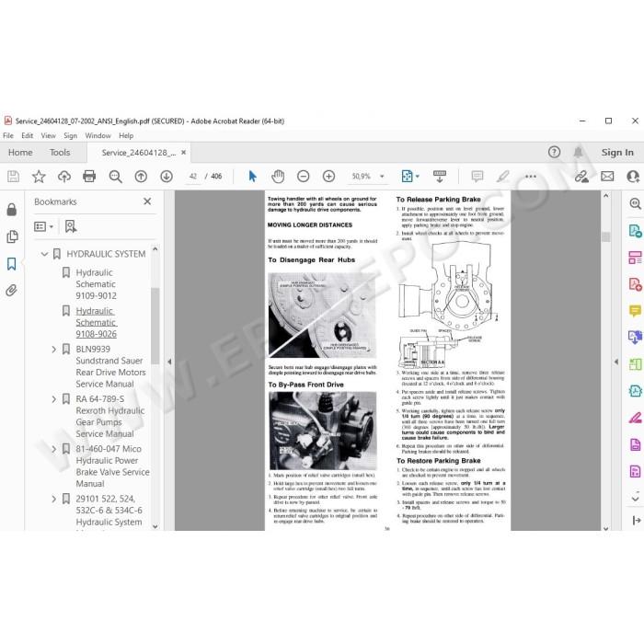Expand right tools pane with bar-arrow icon
The height and width of the screenshot is (644, 644).
tap(637, 521)
